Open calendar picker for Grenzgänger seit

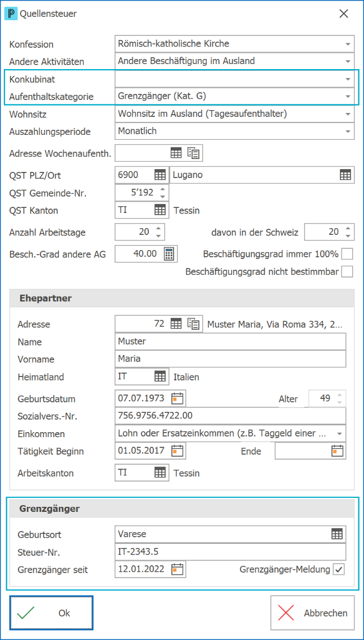coord(178,569)
